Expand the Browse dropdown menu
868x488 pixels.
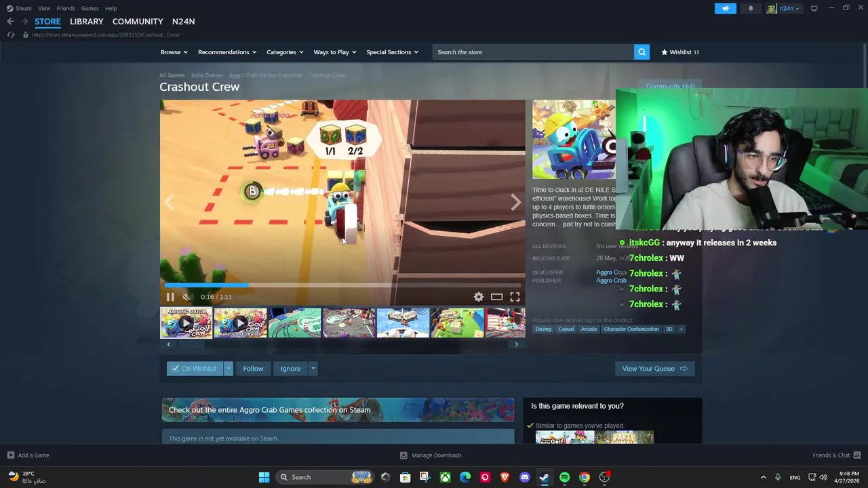pos(174,52)
